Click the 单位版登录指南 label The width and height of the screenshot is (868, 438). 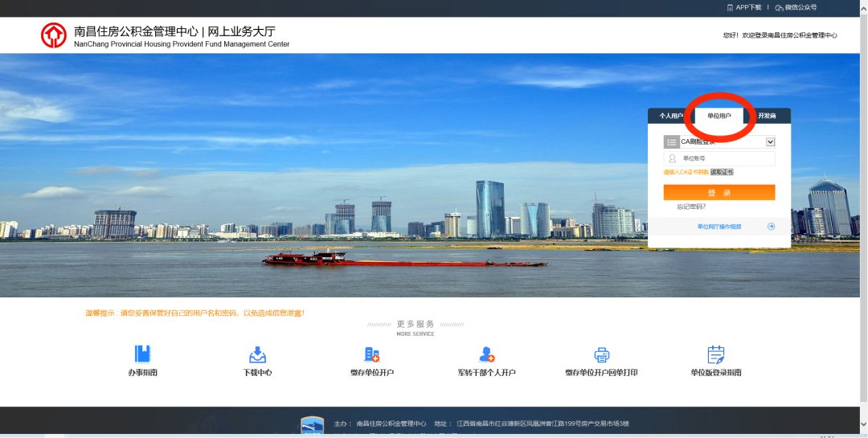point(716,373)
